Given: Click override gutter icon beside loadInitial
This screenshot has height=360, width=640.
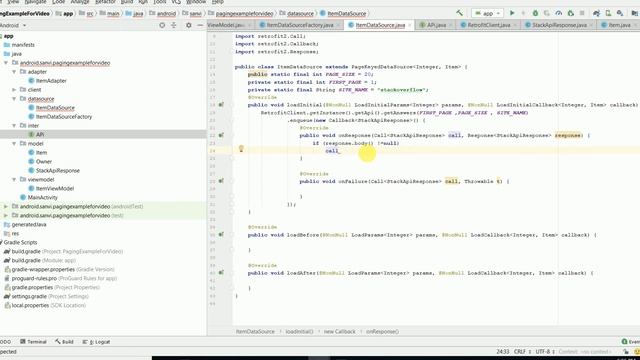Looking at the screenshot, I should click(221, 105).
